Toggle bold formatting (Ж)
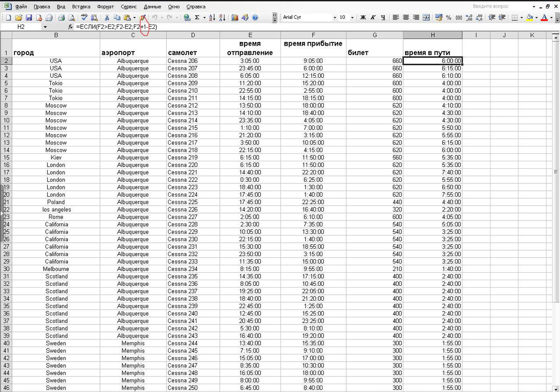 (363, 17)
